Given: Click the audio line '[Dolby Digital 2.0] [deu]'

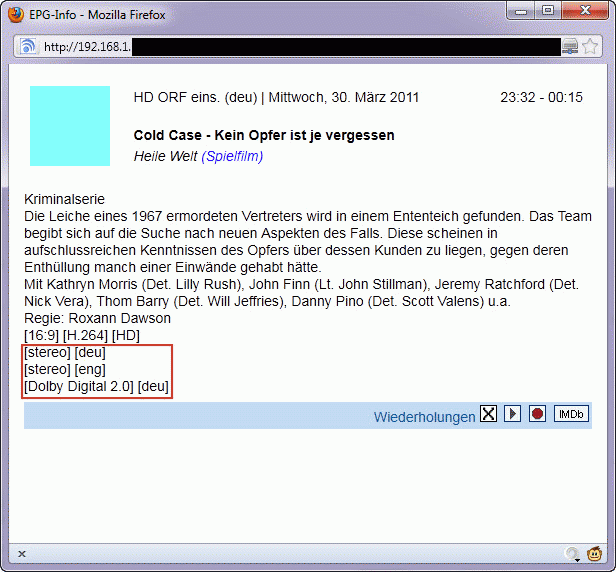Looking at the screenshot, I should tap(96, 387).
